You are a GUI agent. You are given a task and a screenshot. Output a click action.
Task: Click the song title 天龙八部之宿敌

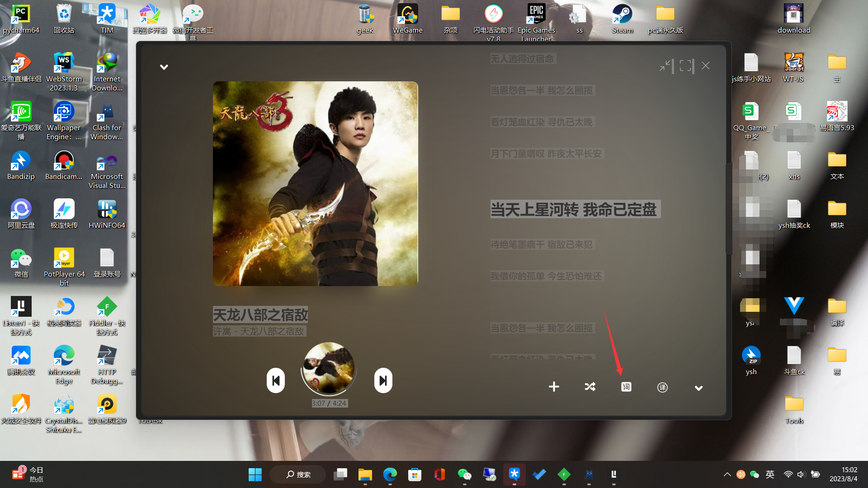click(260, 315)
